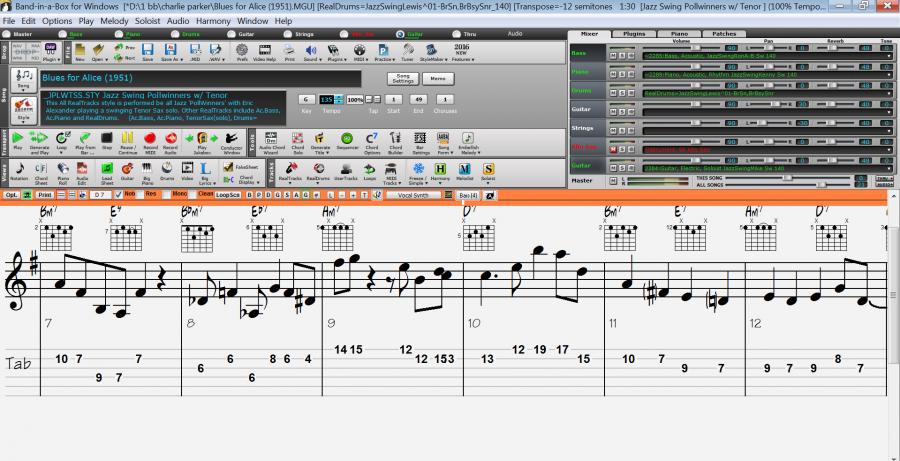The image size is (900, 461).
Task: Click the Memo button
Action: (x=438, y=79)
